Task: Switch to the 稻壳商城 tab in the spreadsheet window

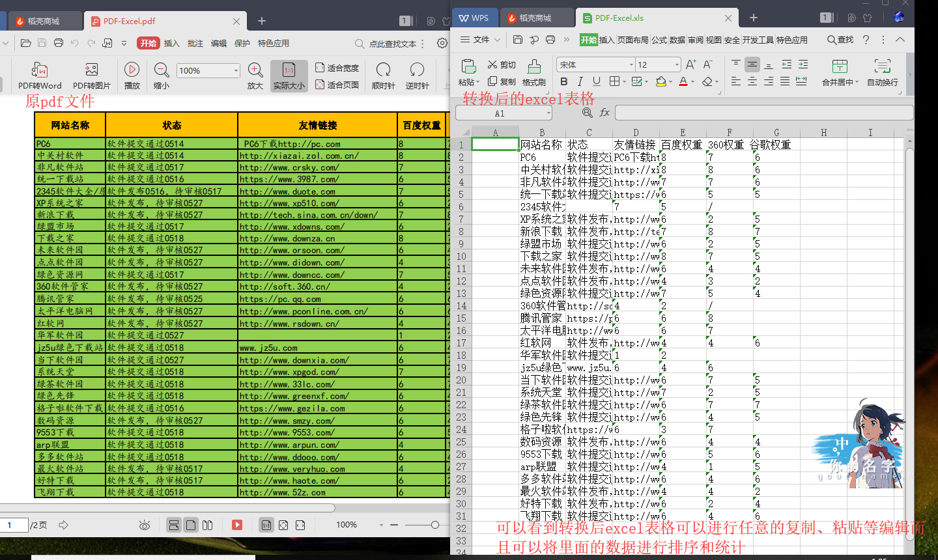Action: point(537,18)
